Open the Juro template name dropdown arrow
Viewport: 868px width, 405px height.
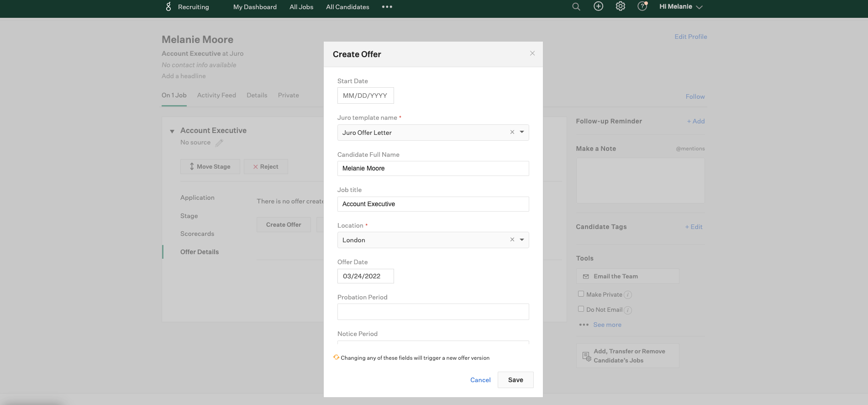coord(522,132)
